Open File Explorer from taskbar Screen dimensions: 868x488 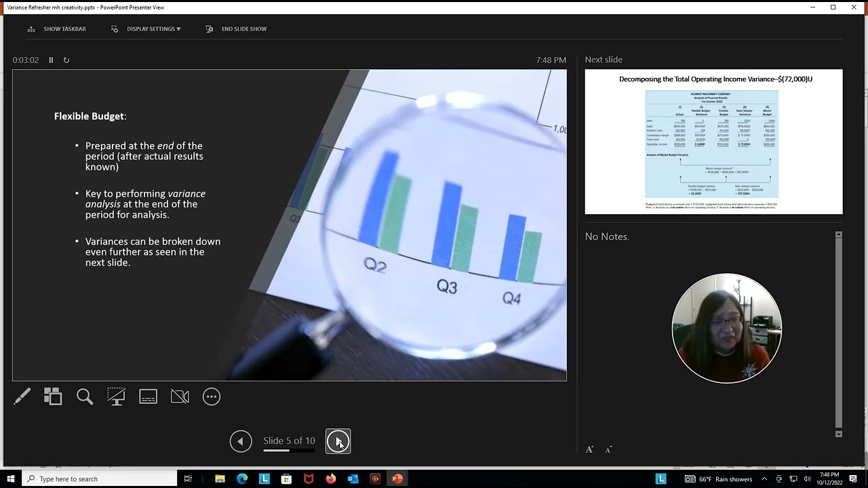(x=220, y=479)
